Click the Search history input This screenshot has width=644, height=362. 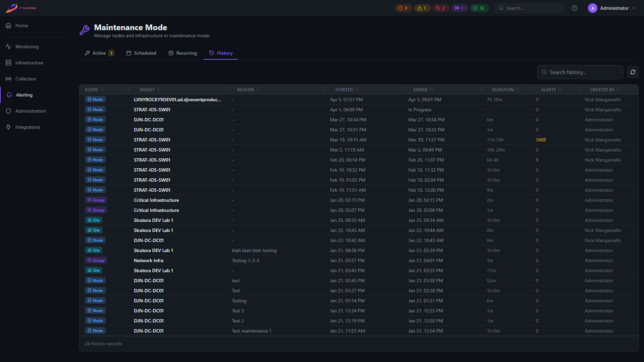pyautogui.click(x=580, y=72)
